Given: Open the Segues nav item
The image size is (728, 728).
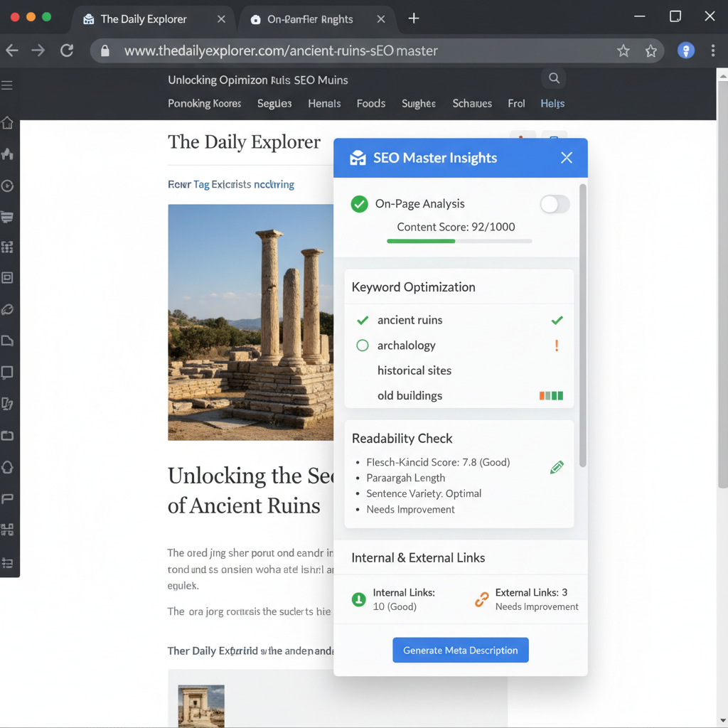Looking at the screenshot, I should (274, 104).
